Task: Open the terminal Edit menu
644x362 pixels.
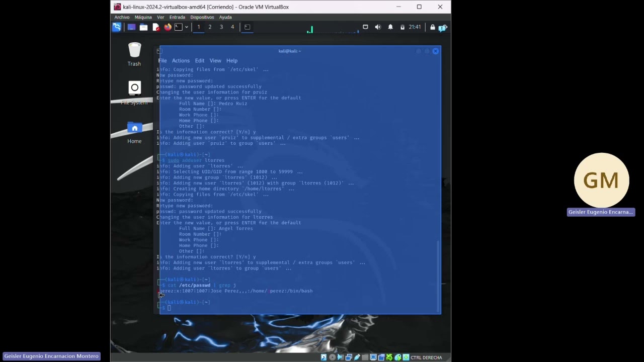Action: (200, 61)
